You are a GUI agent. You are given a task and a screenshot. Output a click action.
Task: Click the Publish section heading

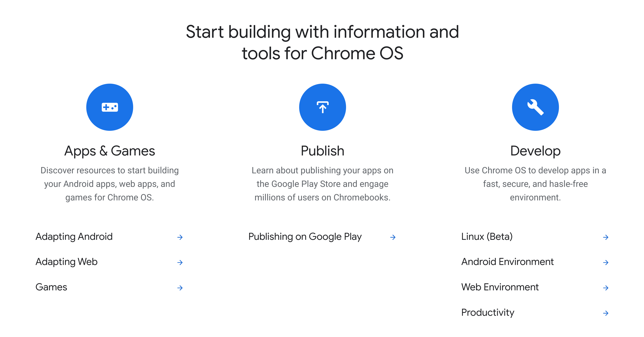click(x=322, y=151)
